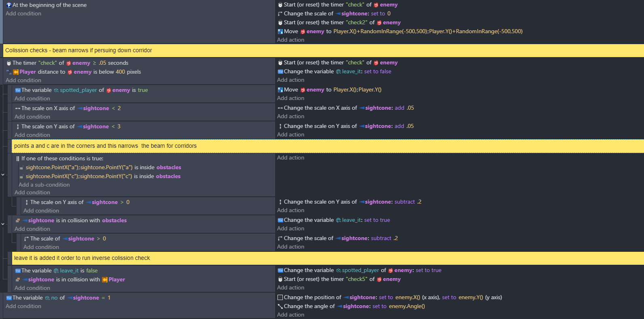Image resolution: width=644 pixels, height=319 pixels.
Task: Click the X-axis scale icon in the sightcone < 2 condition
Action: (18, 108)
